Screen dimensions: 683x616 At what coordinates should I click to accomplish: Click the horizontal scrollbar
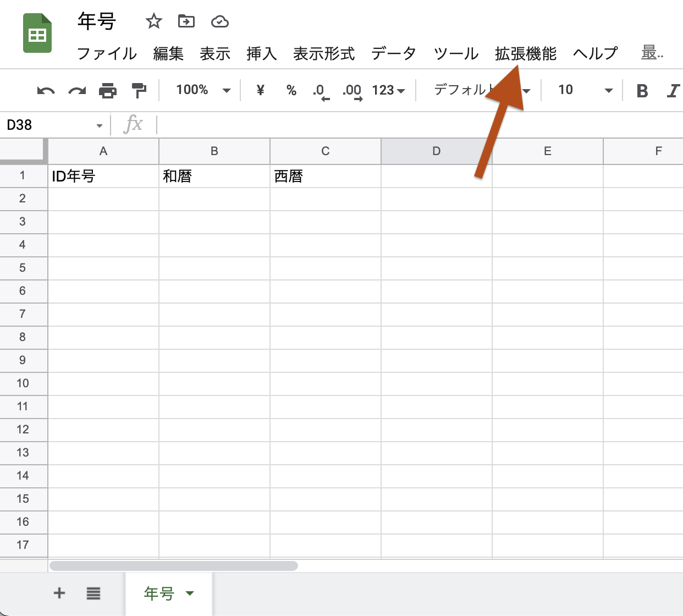174,565
